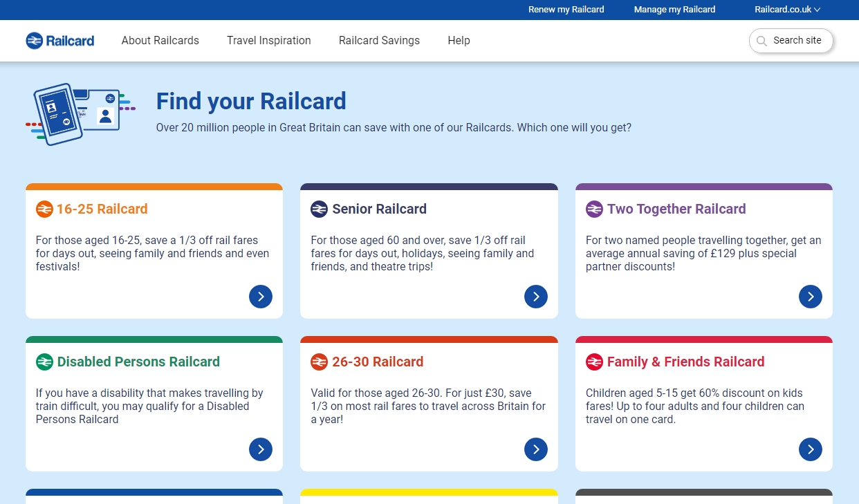Screen dimensions: 859x504
Task: Click the green Disabled Persons Railcard icon
Action: [x=44, y=362]
